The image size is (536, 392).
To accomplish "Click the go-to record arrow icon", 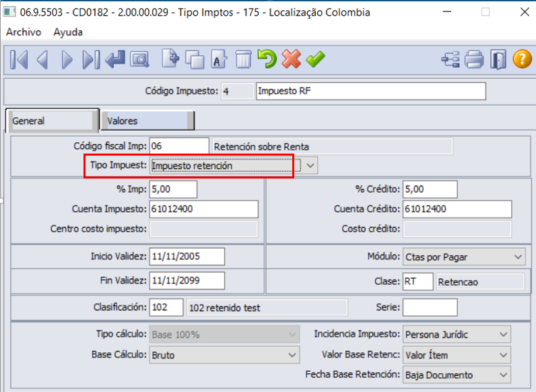I will (x=115, y=59).
